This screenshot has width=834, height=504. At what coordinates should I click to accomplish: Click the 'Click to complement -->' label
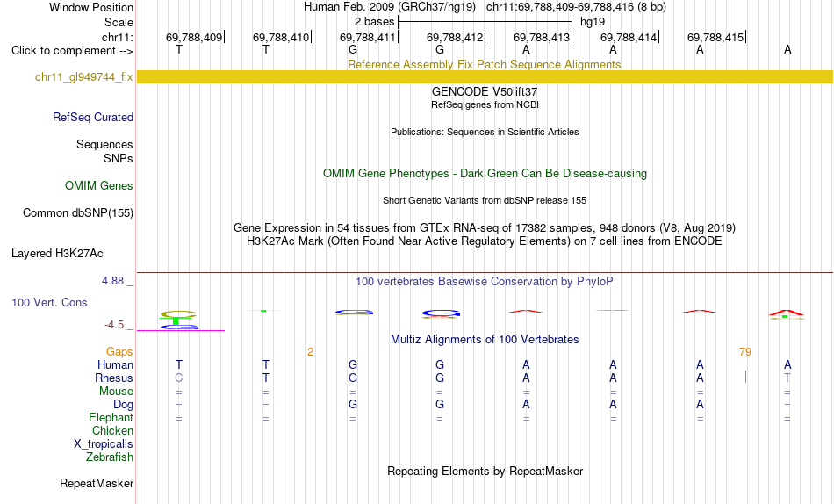(72, 51)
